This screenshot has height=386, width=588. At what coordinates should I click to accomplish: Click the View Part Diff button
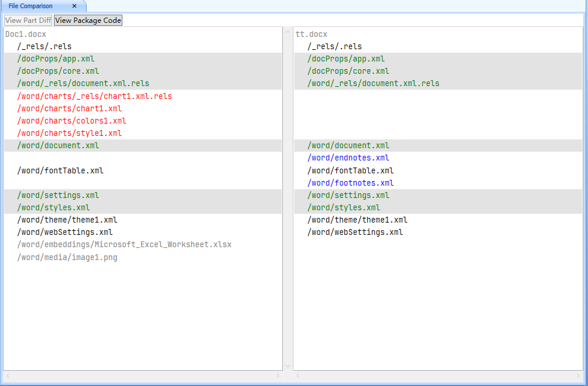pos(28,21)
